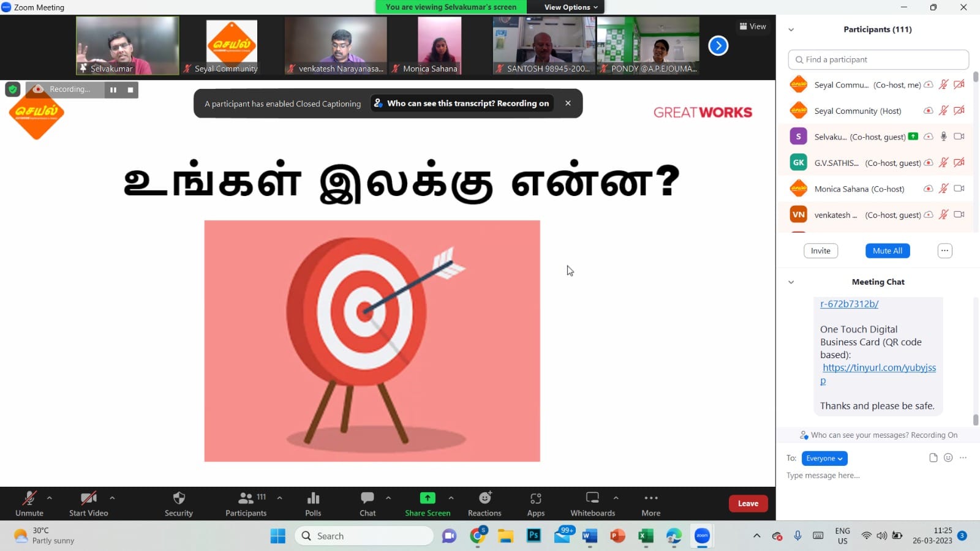Open Whiteboards from the meeting toolbar
This screenshot has width=980, height=551.
click(x=592, y=498)
